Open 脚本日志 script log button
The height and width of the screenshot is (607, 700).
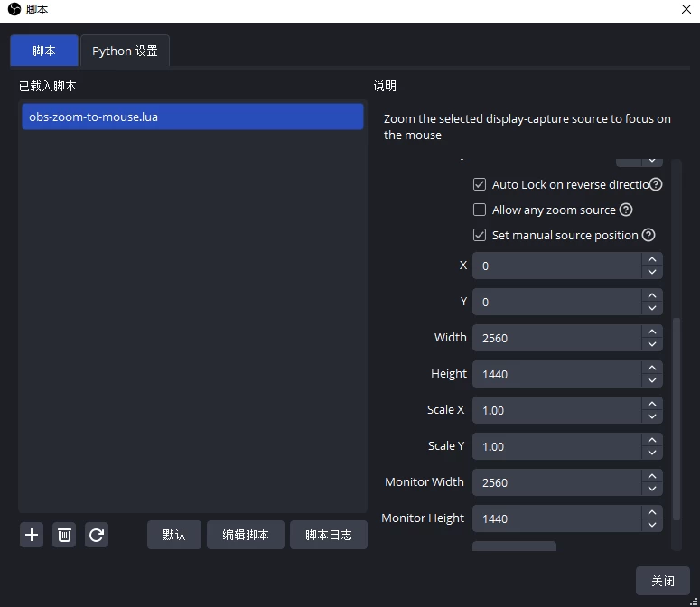click(x=329, y=535)
